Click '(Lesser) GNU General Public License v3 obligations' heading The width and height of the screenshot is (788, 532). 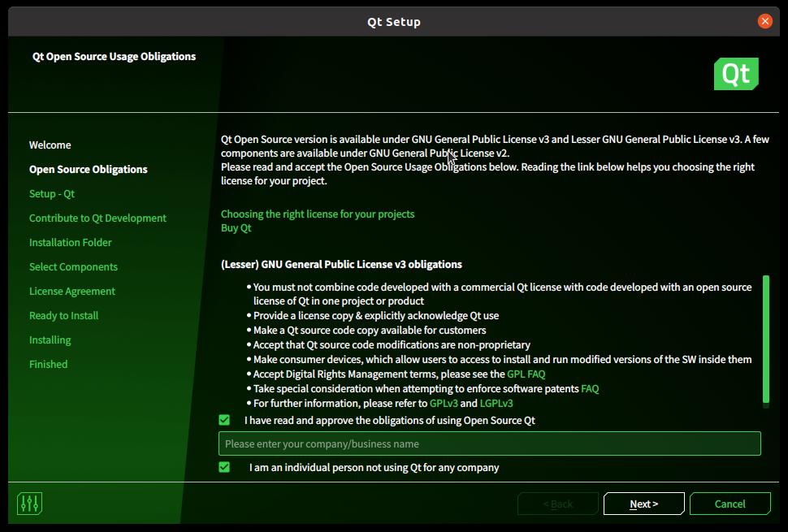(341, 264)
